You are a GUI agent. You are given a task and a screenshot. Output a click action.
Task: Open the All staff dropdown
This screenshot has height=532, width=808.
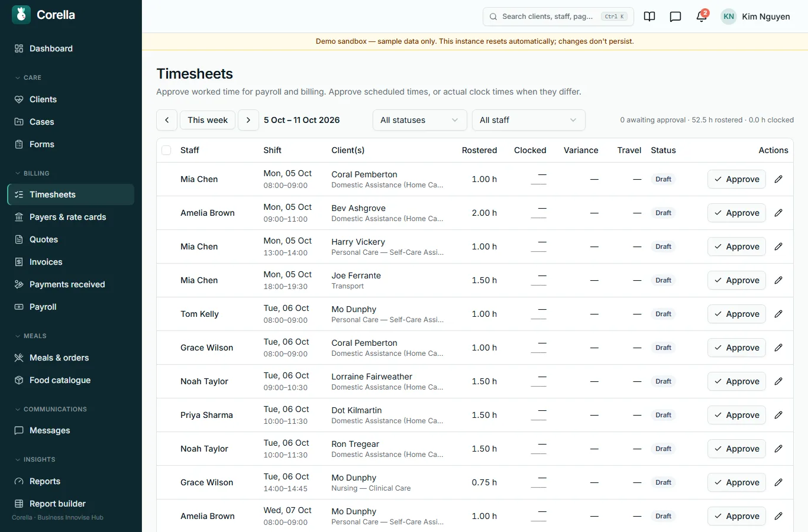tap(528, 120)
